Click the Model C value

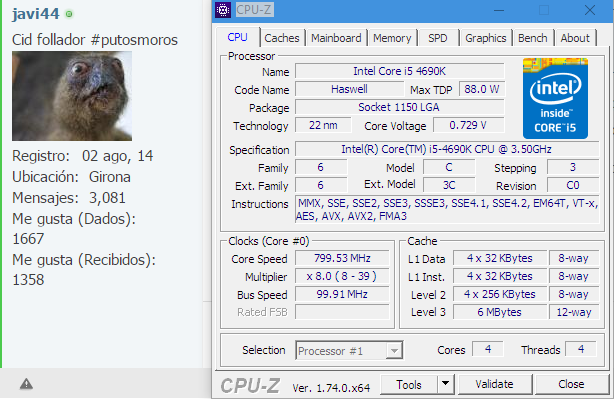pyautogui.click(x=449, y=167)
